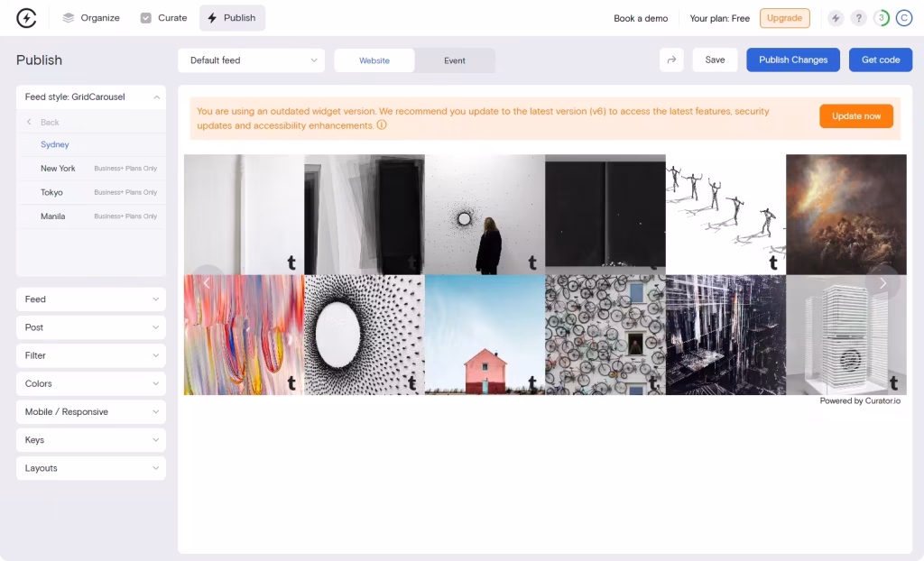
Task: Go Back in the feed style list
Action: click(44, 122)
